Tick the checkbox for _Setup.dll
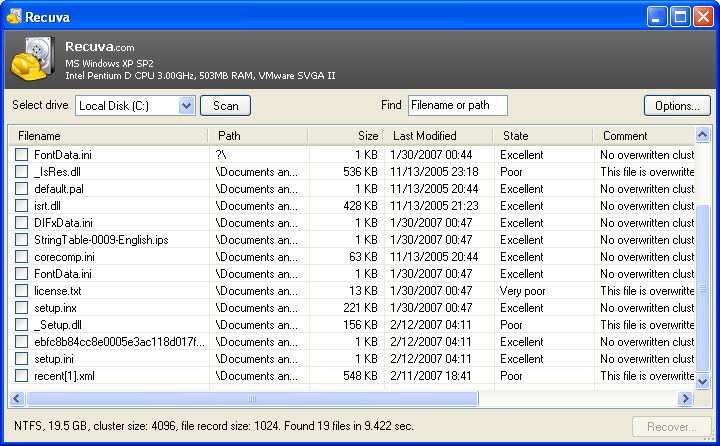 click(x=21, y=325)
